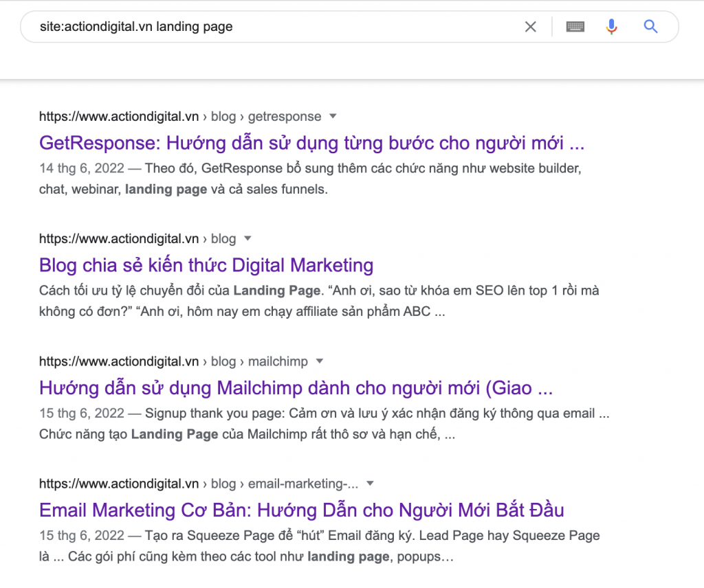Viewport: 704px width, 588px height.
Task: Click the actiondigital.vn › blog › mailchimp URL
Action: (173, 361)
